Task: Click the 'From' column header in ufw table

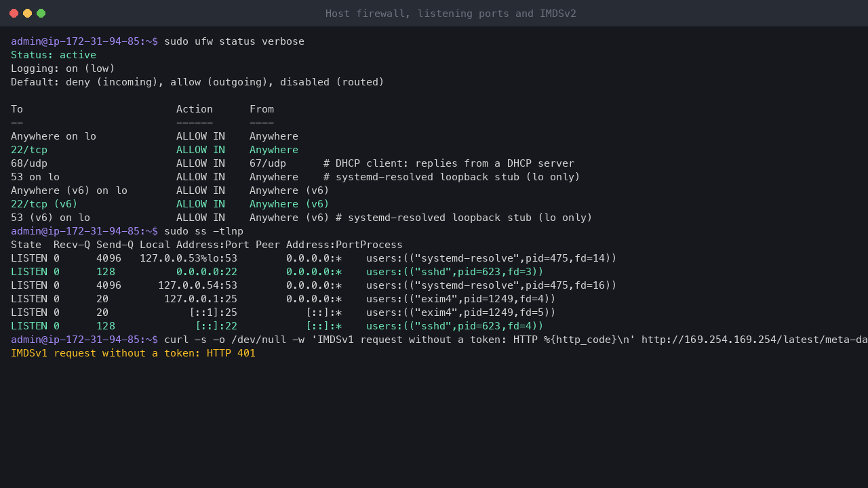Action: pyautogui.click(x=262, y=109)
